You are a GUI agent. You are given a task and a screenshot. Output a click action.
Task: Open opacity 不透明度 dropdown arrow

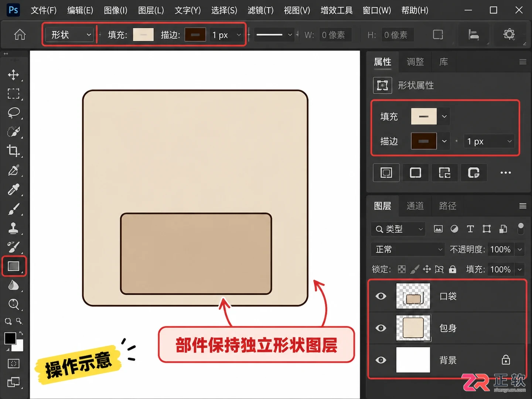point(520,249)
